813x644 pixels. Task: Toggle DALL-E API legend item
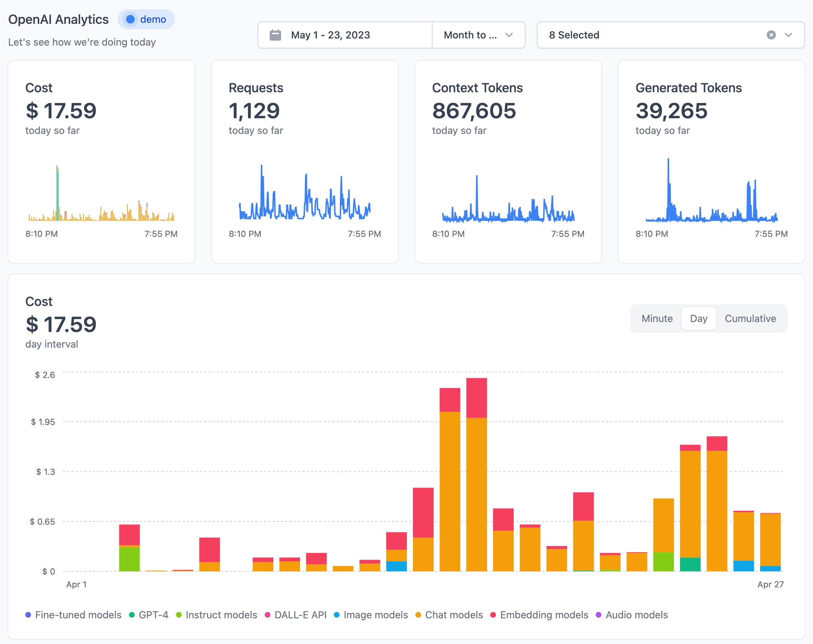[296, 615]
